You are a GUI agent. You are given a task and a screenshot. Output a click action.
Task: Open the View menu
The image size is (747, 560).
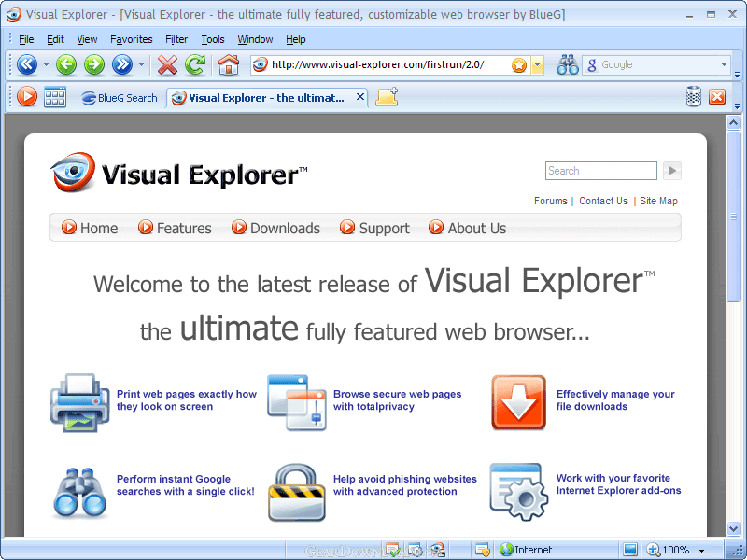coord(87,39)
